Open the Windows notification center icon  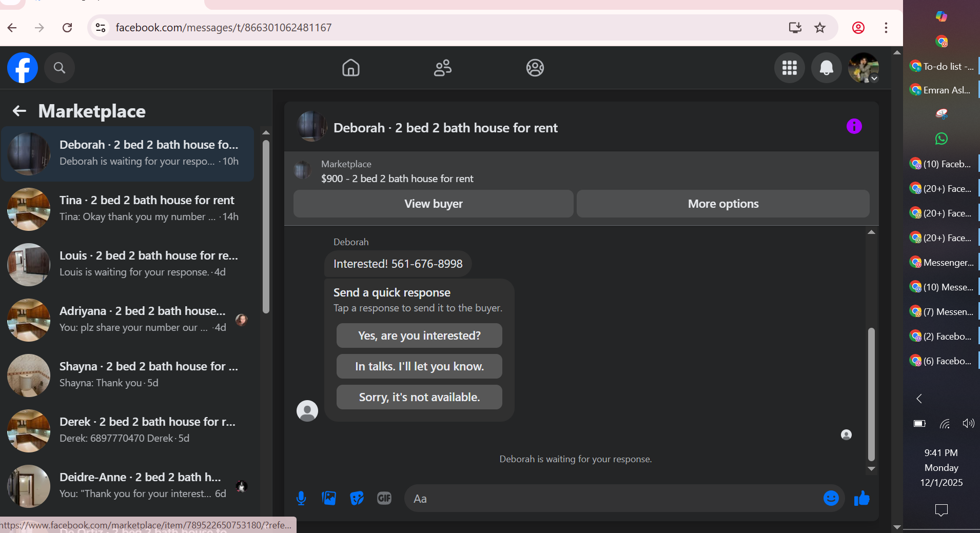click(x=942, y=510)
